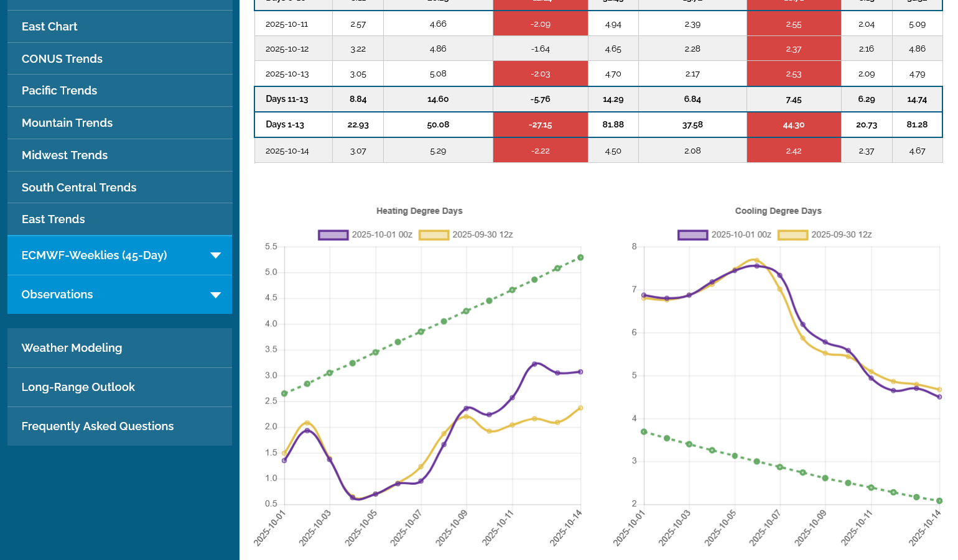The image size is (958, 560).
Task: Select Mountain Trends in sidebar
Action: tap(67, 123)
